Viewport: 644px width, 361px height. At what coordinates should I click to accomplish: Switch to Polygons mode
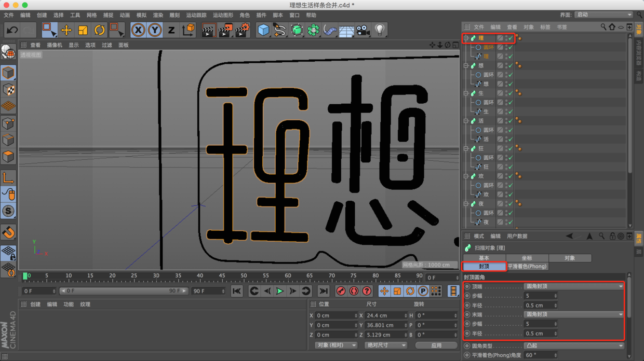pos(8,157)
